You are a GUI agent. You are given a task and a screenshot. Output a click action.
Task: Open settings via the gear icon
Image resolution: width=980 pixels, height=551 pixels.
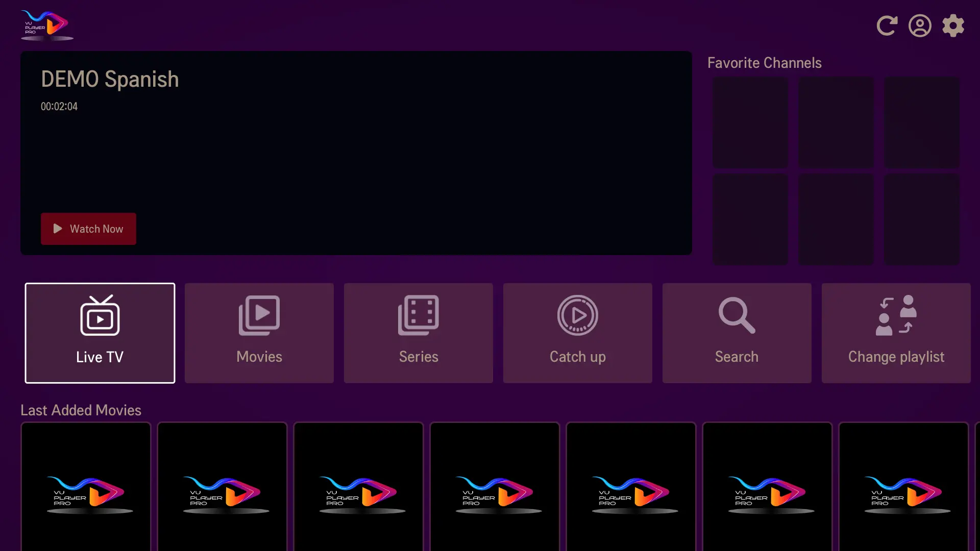pyautogui.click(x=953, y=26)
